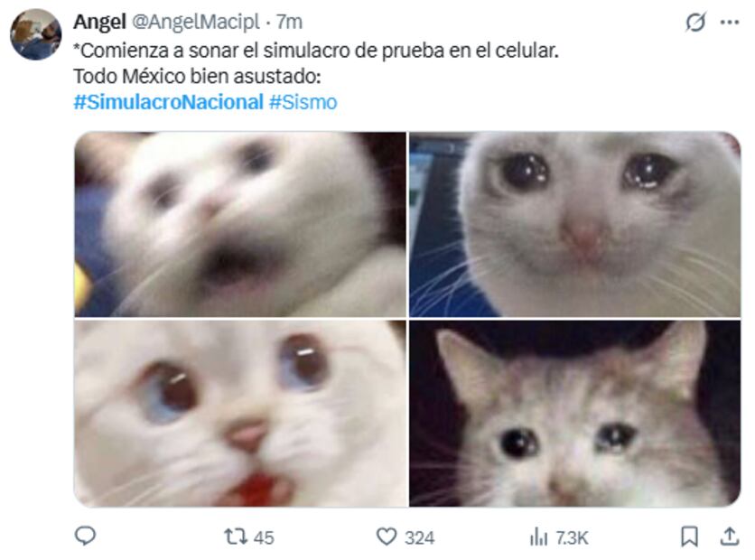755x560 pixels.
Task: Open the 7m timestamp link
Action: pos(289,22)
